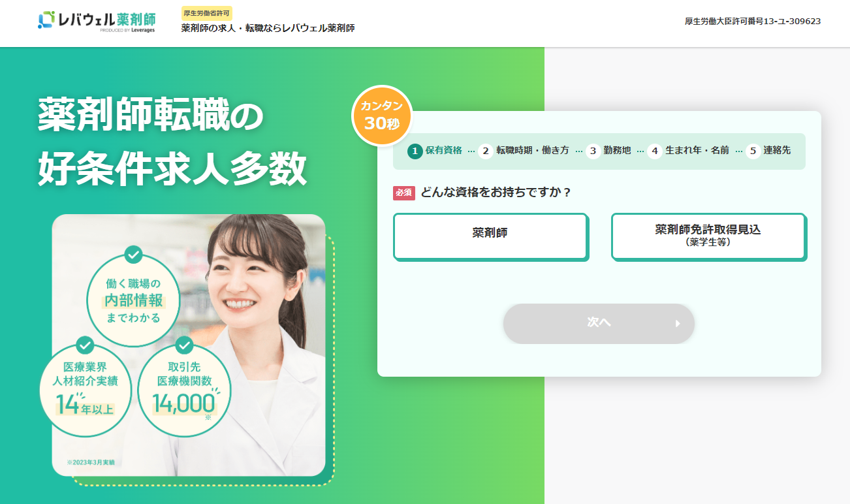Choose 薬剤師免許取得見込 (薬学生等) option
Screen dimensions: 850x504
tap(708, 236)
